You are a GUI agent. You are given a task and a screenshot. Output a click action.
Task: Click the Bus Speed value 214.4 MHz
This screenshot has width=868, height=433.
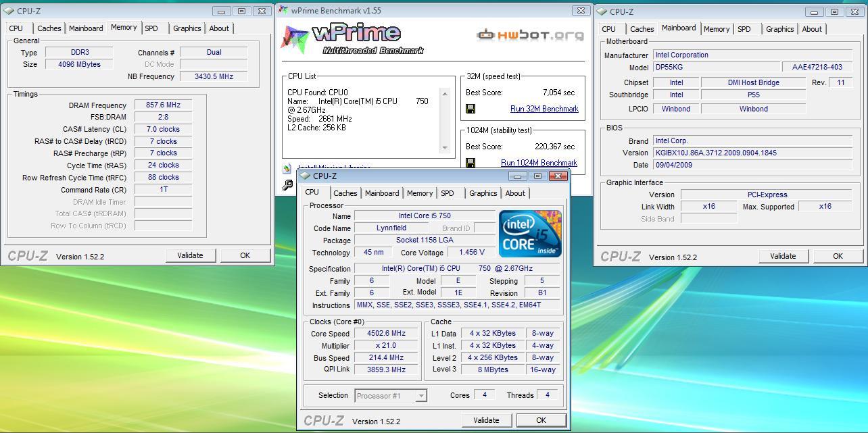click(387, 358)
